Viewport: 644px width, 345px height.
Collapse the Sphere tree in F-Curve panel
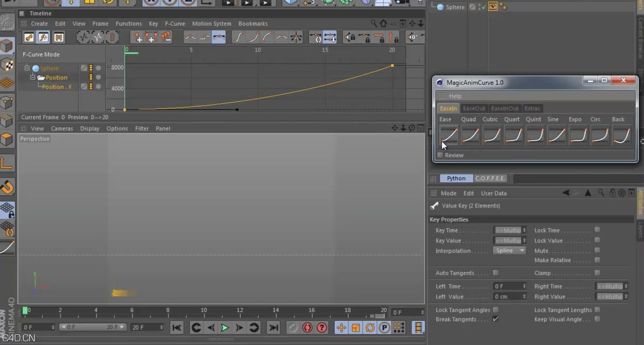27,68
